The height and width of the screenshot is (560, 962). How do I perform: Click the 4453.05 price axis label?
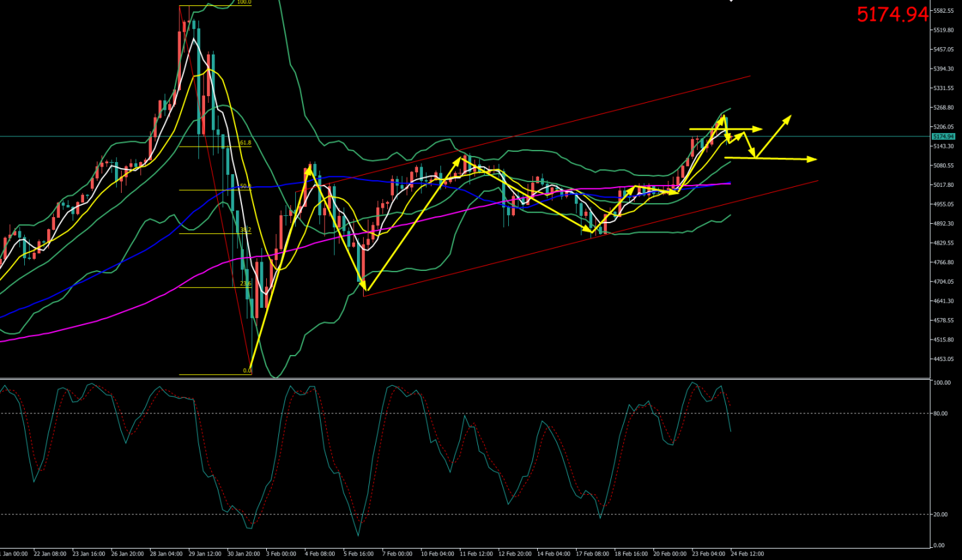tap(945, 359)
